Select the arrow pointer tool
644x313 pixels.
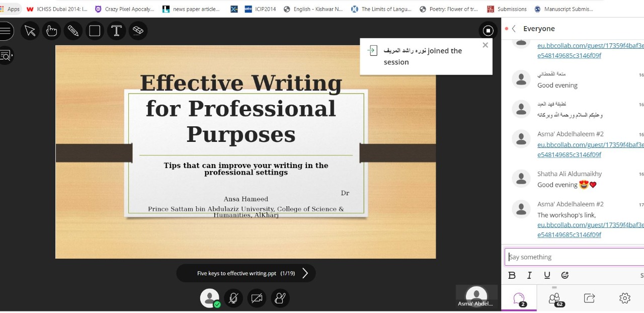coord(30,31)
